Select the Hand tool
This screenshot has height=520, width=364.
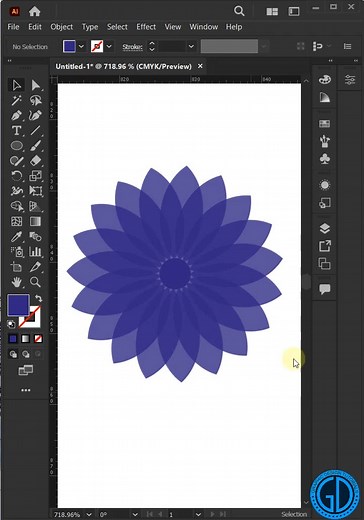coord(16,282)
